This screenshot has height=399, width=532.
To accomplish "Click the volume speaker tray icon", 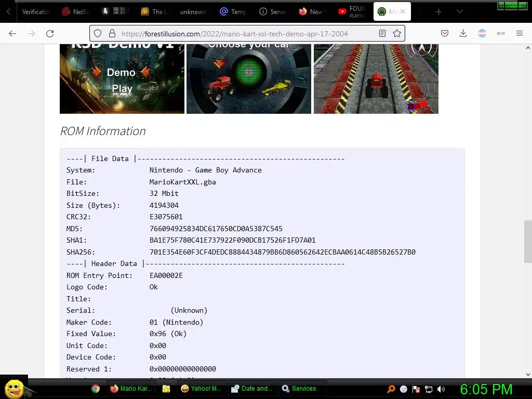I will coord(441,389).
